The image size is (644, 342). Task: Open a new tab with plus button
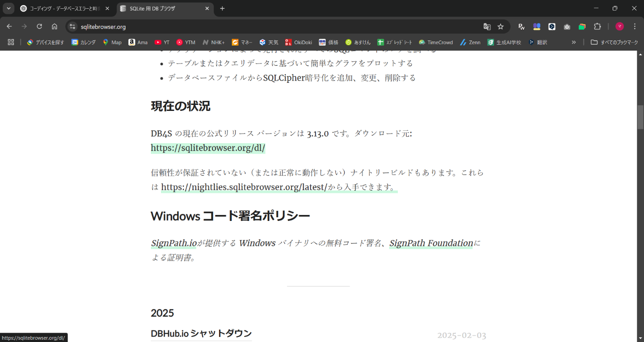coord(223,8)
